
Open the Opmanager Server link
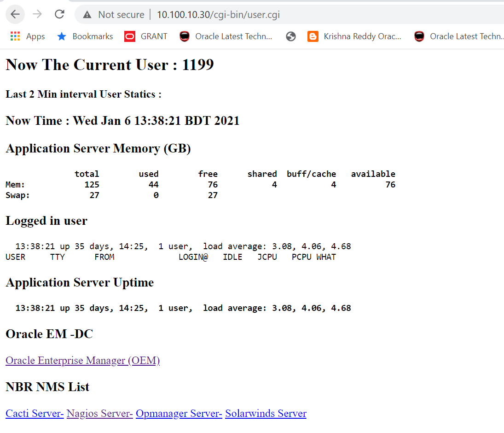click(179, 413)
